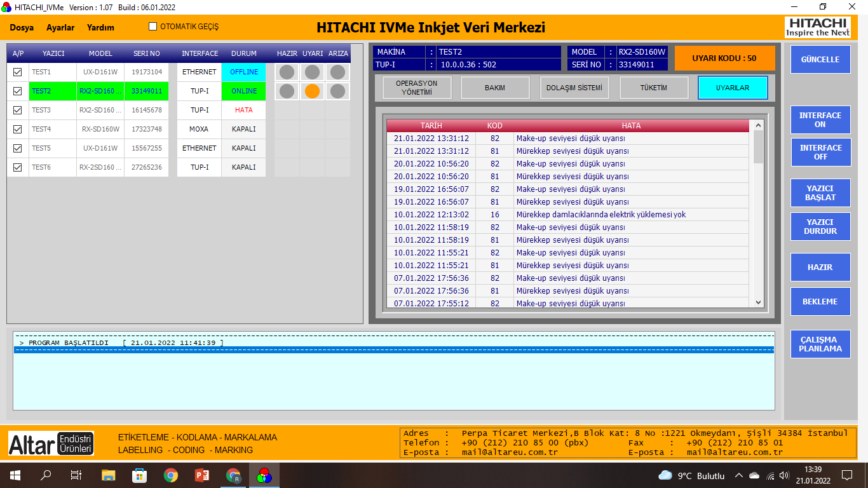Viewport: 868px width, 488px height.
Task: Uncheck the A/P checkbox for TEST1
Action: [18, 72]
